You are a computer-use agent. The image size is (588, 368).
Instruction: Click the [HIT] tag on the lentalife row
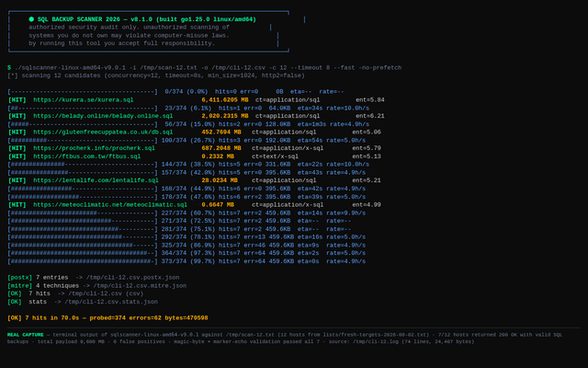coord(17,180)
